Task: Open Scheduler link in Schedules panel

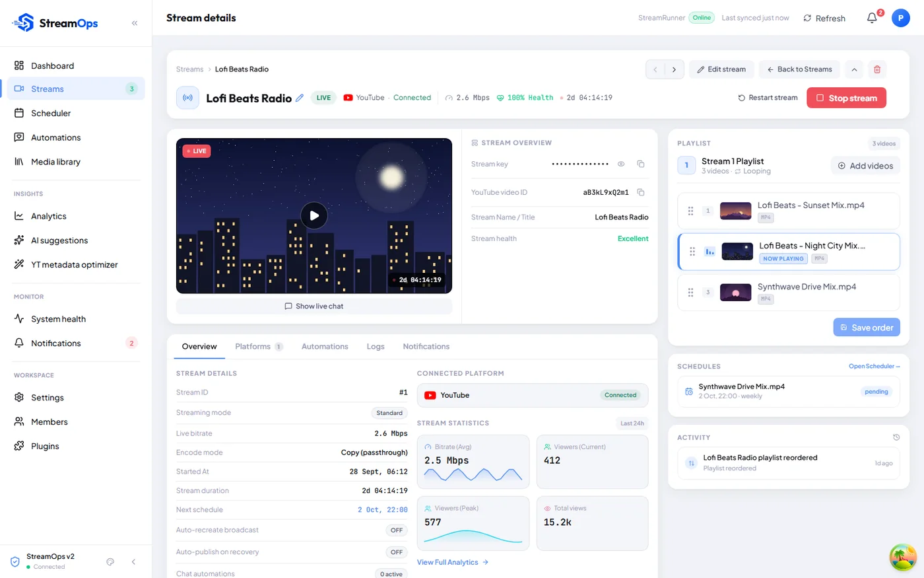Action: 874,366
